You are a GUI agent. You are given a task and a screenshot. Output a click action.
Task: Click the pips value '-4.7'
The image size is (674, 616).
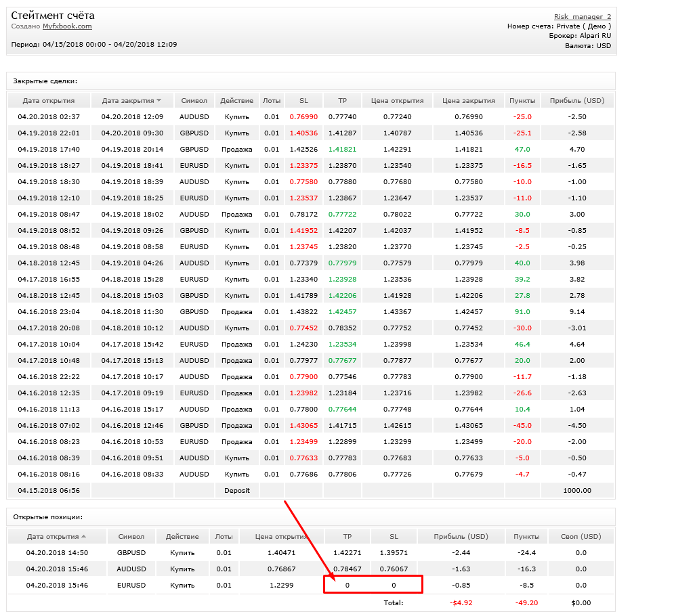coord(522,475)
